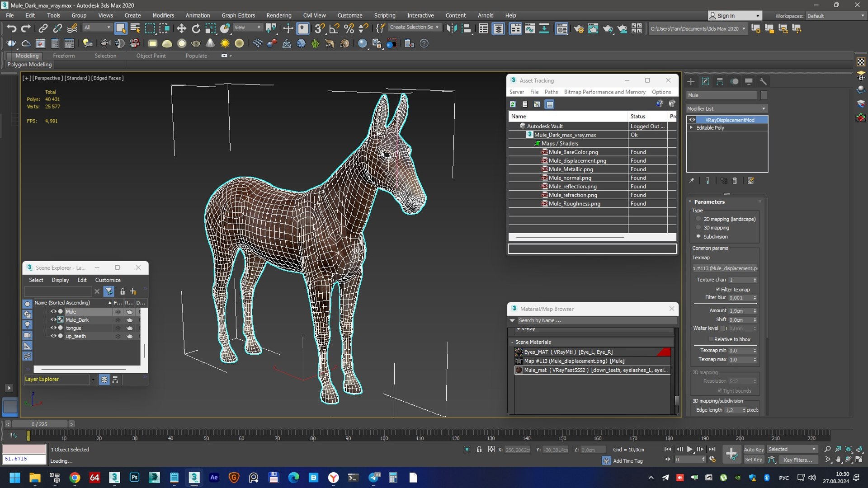Switch Asset Tracking to table view
Viewport: 868px width, 488px height.
(549, 104)
